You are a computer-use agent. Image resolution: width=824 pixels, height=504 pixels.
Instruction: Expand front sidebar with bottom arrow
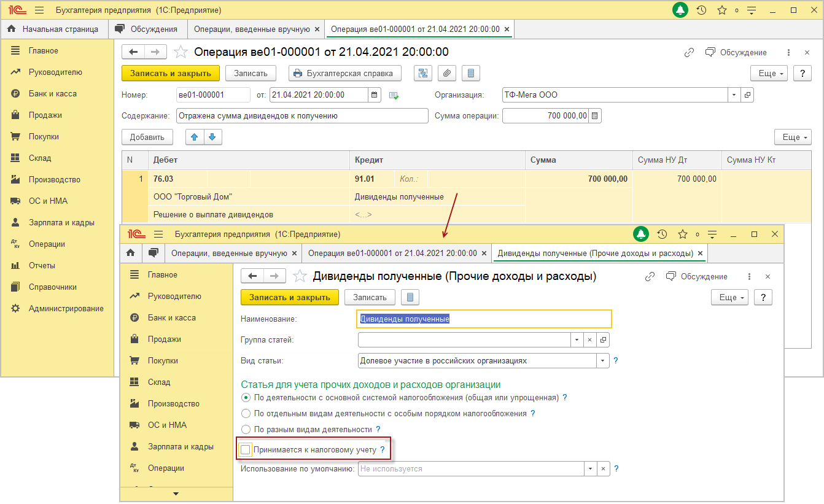pyautogui.click(x=176, y=494)
